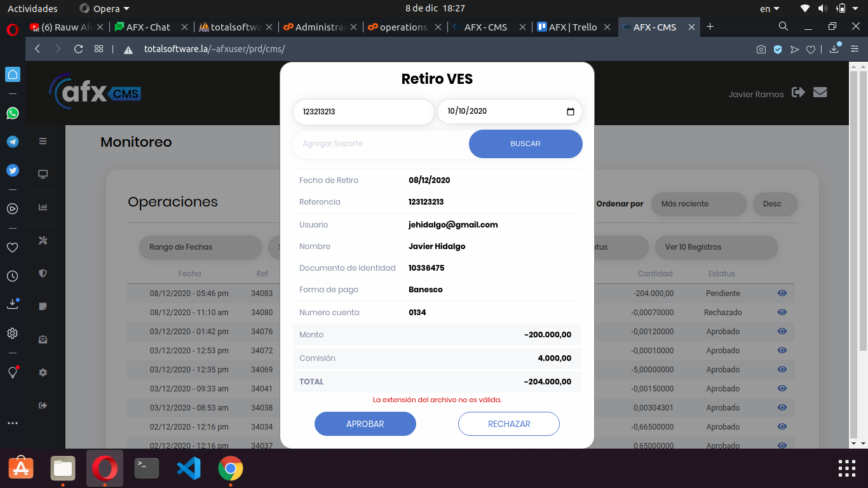Open WhatsApp in Opera sidebar

(x=13, y=113)
